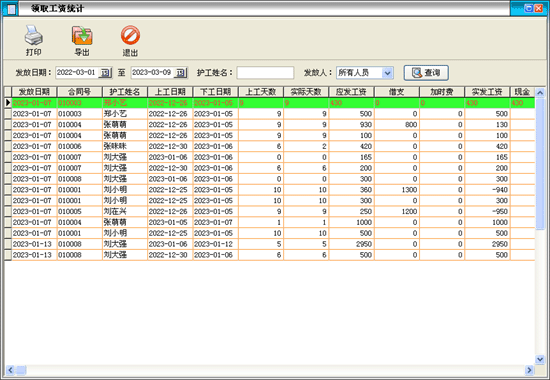Select the row selector for contract 010005
This screenshot has width=550, height=380.
[x=8, y=212]
